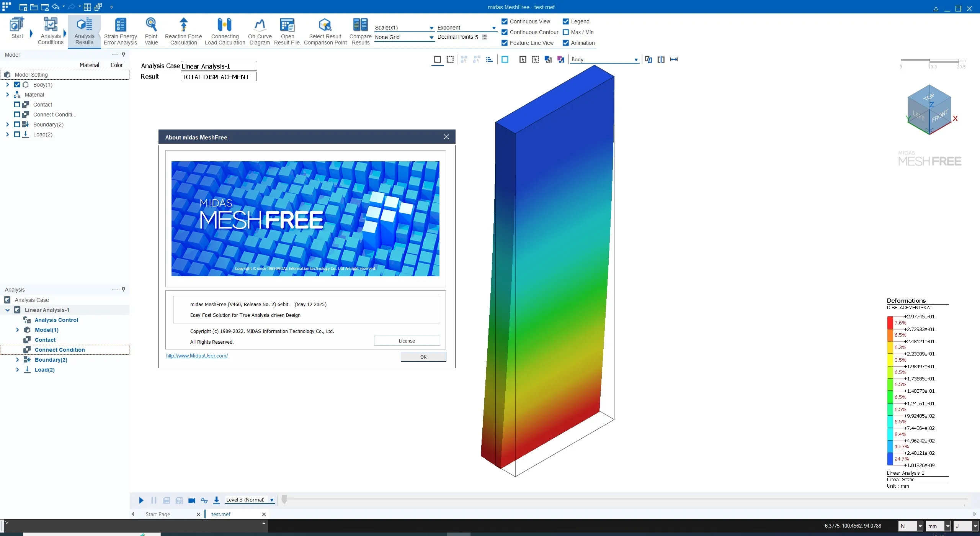Click the animation timeline slider handle
Screen dimensions: 980x536
point(284,499)
